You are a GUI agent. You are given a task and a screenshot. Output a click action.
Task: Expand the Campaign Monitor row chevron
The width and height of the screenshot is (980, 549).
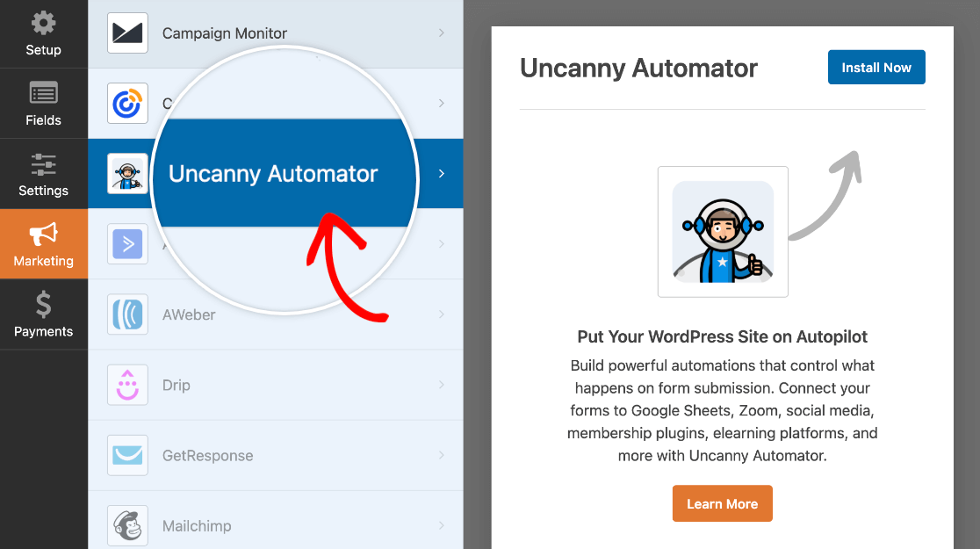point(441,33)
